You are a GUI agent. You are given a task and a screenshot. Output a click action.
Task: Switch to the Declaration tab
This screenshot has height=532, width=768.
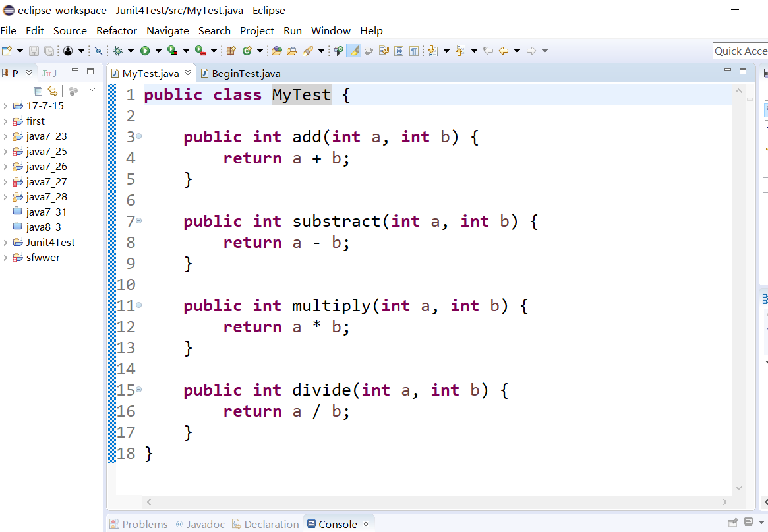coord(266,524)
